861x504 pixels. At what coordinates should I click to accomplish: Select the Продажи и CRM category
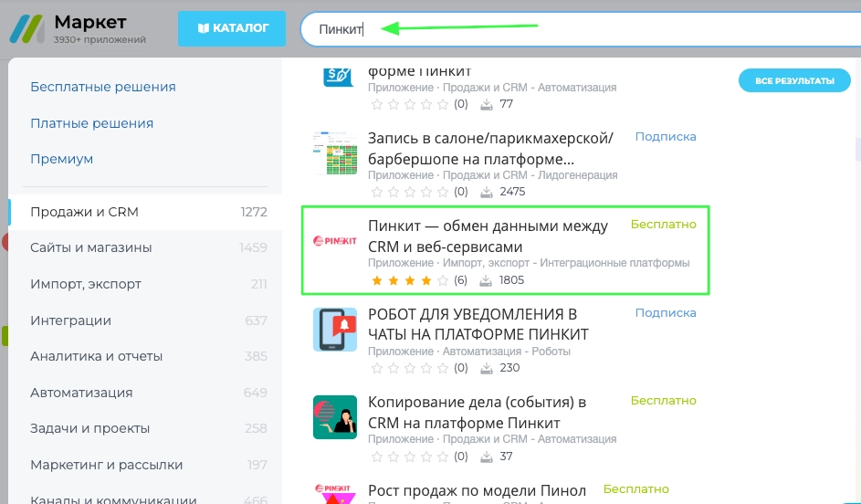point(84,212)
